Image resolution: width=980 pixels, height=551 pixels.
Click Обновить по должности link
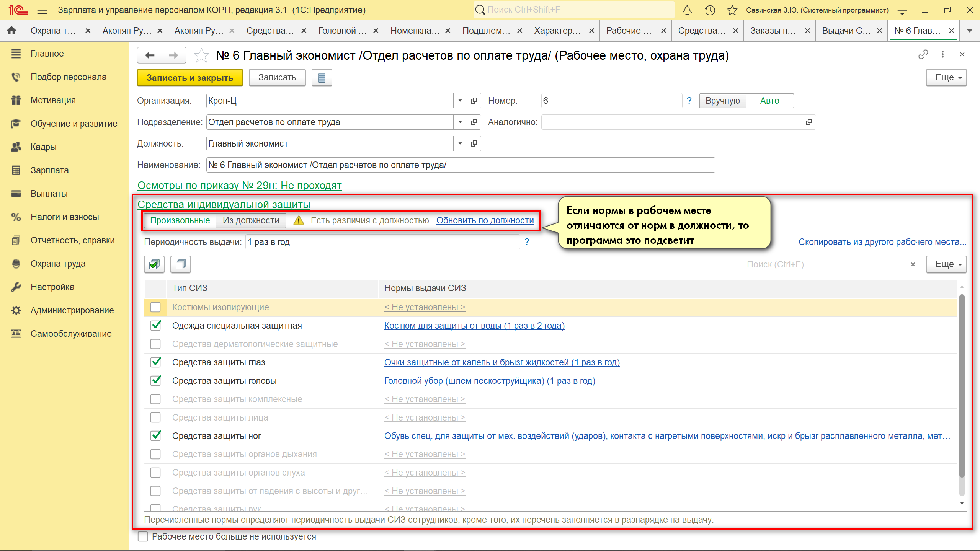485,220
